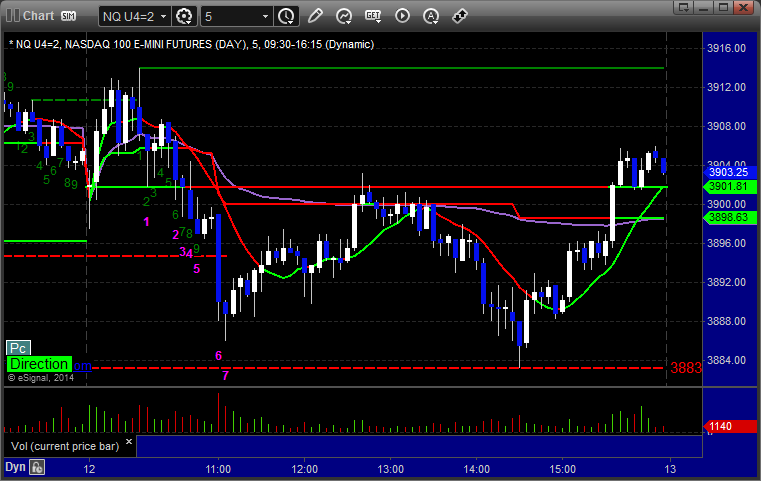Open the symbol settings gear menu

(x=184, y=17)
